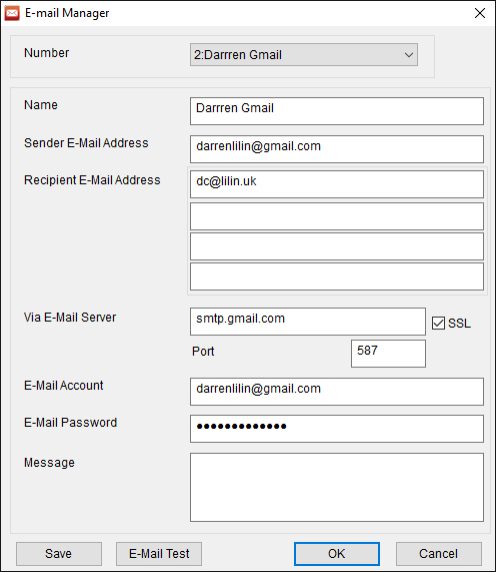Focus the Name field containing Darrren Gmail
Image resolution: width=496 pixels, height=572 pixels.
pos(337,111)
